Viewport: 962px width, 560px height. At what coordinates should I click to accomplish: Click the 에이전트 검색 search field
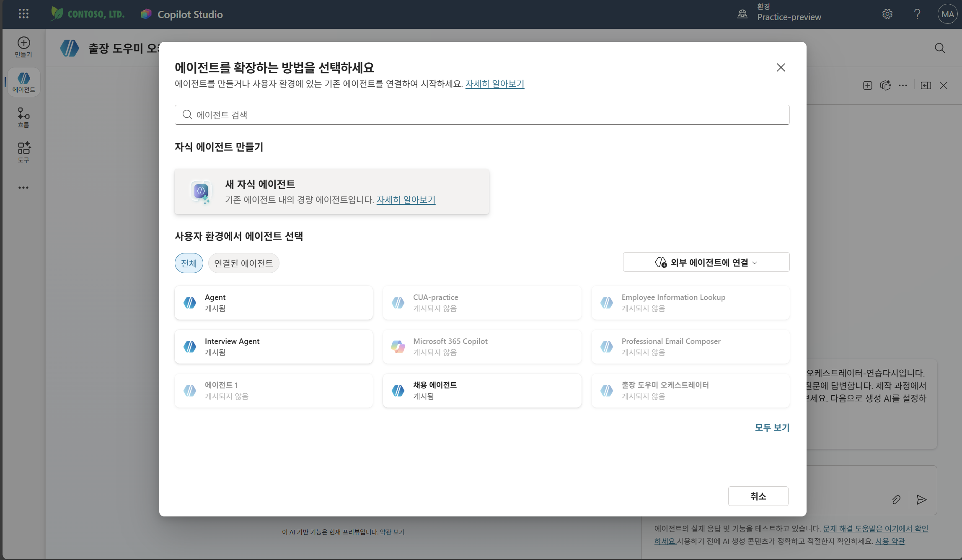(x=482, y=115)
